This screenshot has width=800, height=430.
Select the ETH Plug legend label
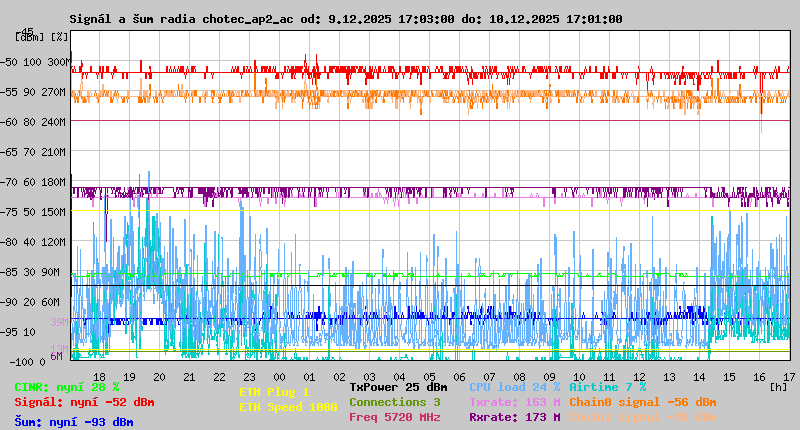click(x=274, y=392)
